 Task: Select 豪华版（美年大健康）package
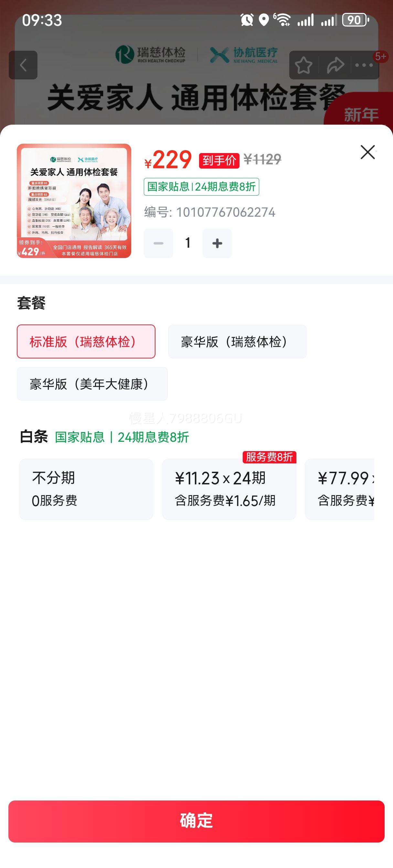coord(92,384)
